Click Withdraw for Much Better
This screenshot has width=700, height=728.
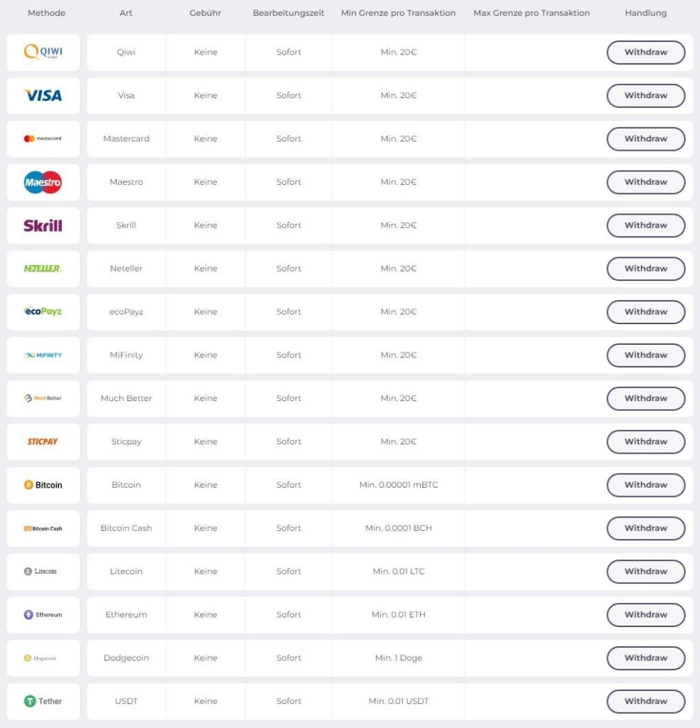pyautogui.click(x=645, y=398)
